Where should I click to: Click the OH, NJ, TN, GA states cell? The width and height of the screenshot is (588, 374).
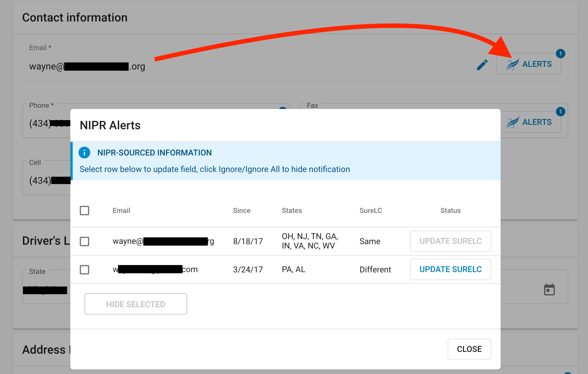[x=310, y=241]
